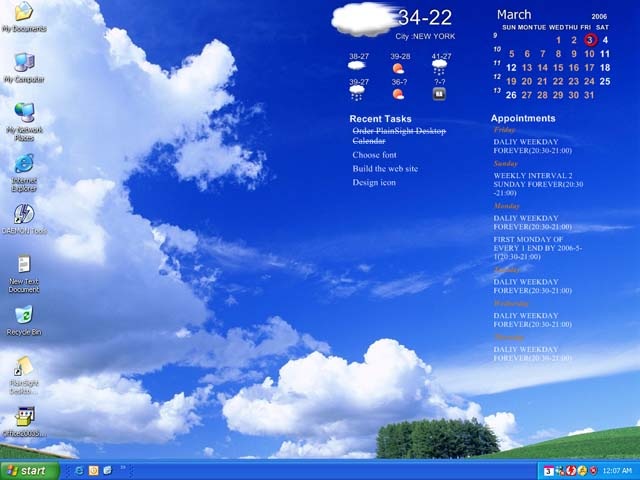This screenshot has width=640, height=480.
Task: Expand the Quick Launch overflow chevron
Action: point(124,469)
